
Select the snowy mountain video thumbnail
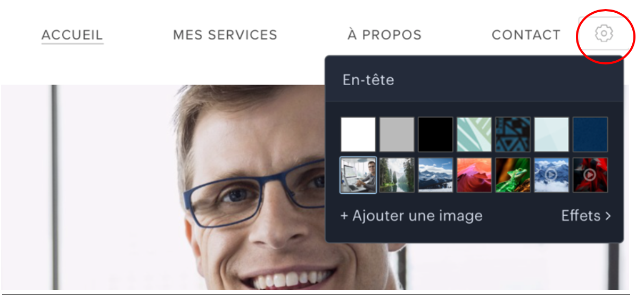[551, 175]
